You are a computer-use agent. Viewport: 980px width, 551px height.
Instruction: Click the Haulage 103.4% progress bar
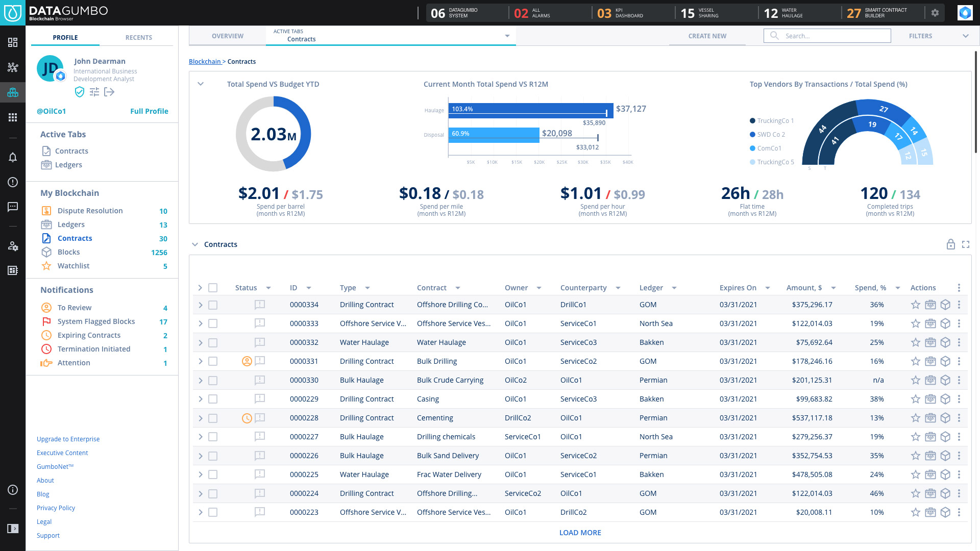point(531,111)
